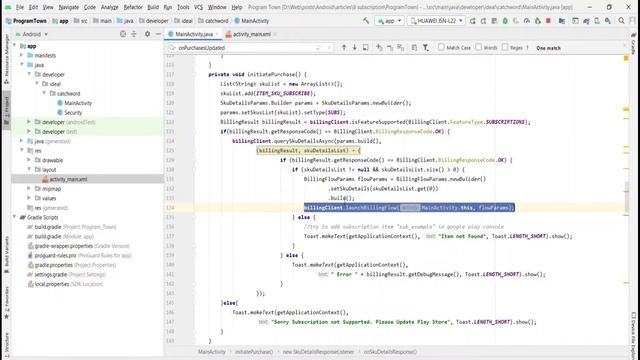Click Add Selection for Next Occurrence icon
Image resolution: width=640 pixels, height=360 pixels.
pyautogui.click(x=379, y=48)
